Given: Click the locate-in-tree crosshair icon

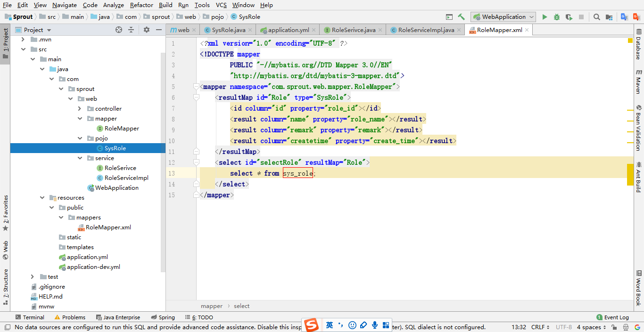Looking at the screenshot, I should (119, 30).
